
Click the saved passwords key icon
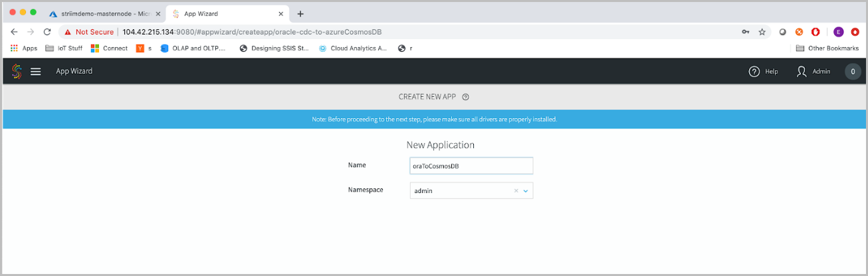point(746,32)
